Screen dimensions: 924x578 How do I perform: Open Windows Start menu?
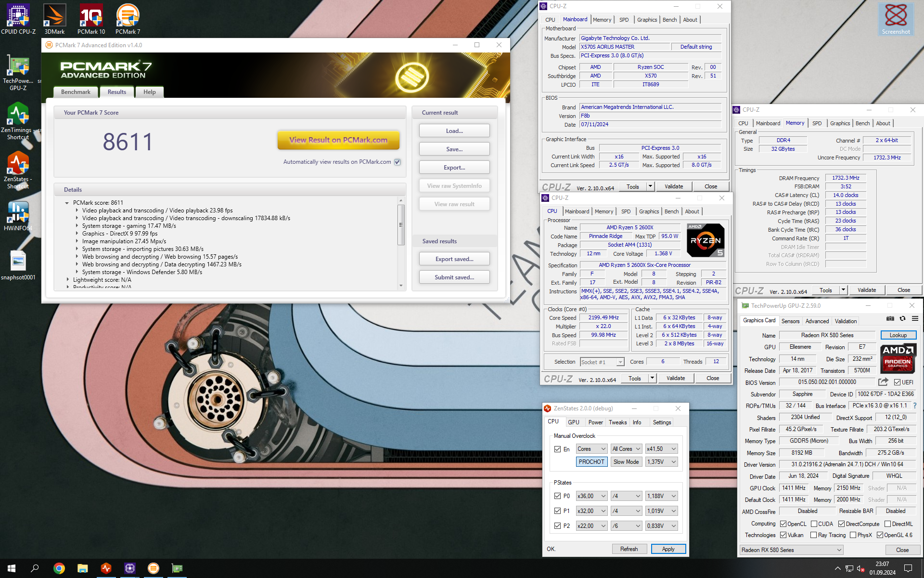click(12, 568)
